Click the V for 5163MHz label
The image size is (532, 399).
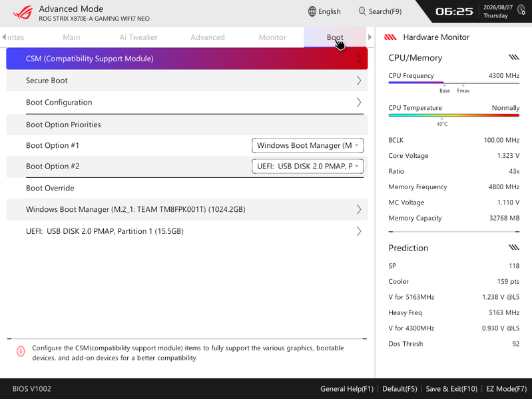(x=411, y=297)
